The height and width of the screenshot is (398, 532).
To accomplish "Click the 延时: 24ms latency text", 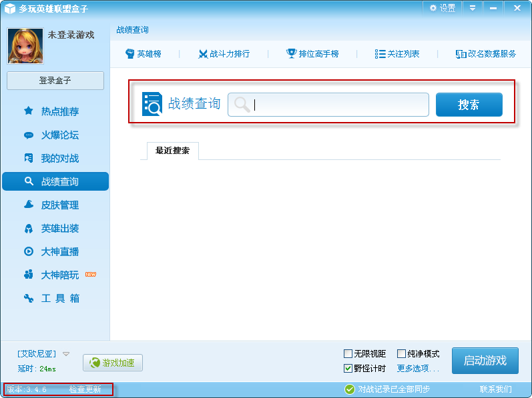I will [37, 369].
